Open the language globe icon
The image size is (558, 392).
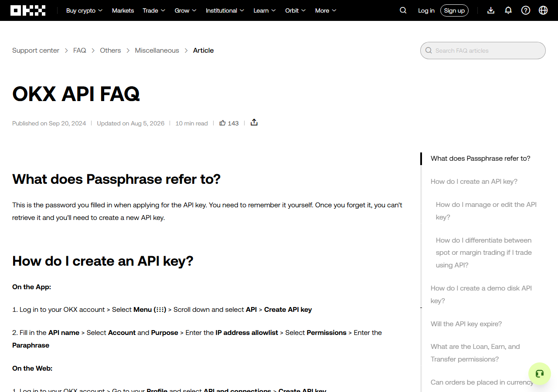click(543, 10)
